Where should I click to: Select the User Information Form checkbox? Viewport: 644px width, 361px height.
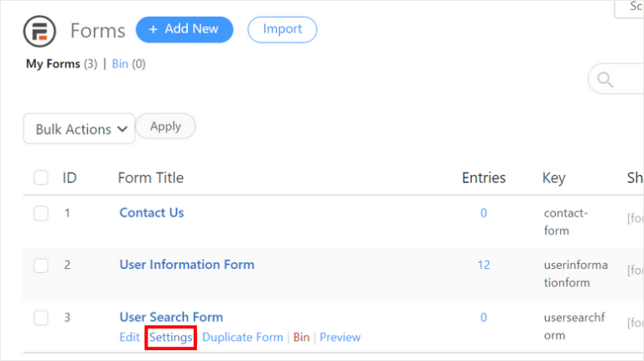coord(41,265)
